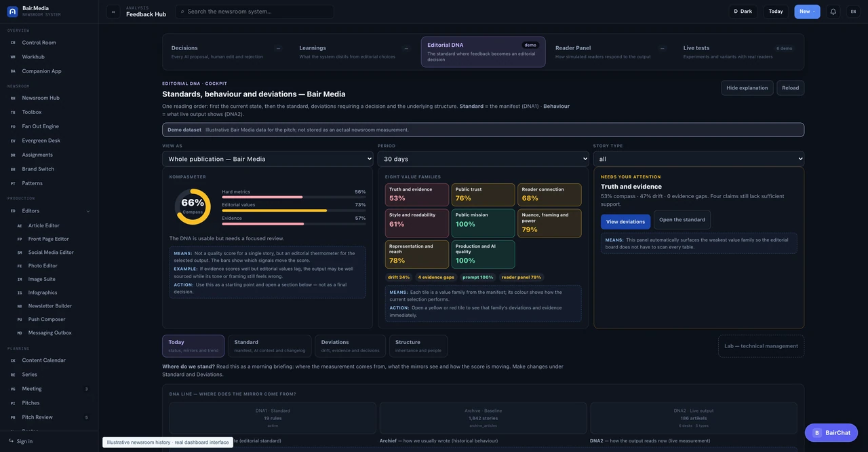Open Companion App in the sidebar

click(x=49, y=71)
